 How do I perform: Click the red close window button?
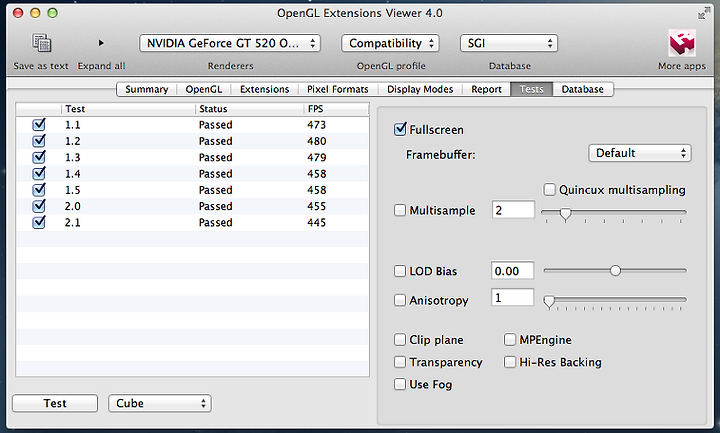click(18, 13)
